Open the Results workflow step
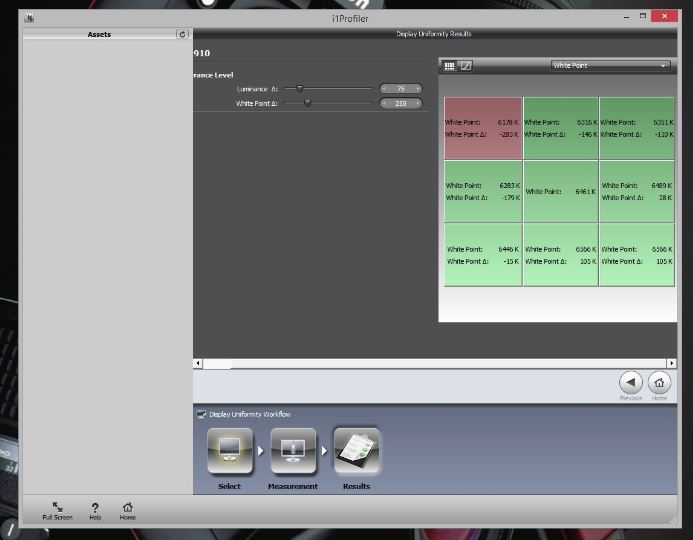Image resolution: width=693 pixels, height=540 pixels. click(357, 451)
